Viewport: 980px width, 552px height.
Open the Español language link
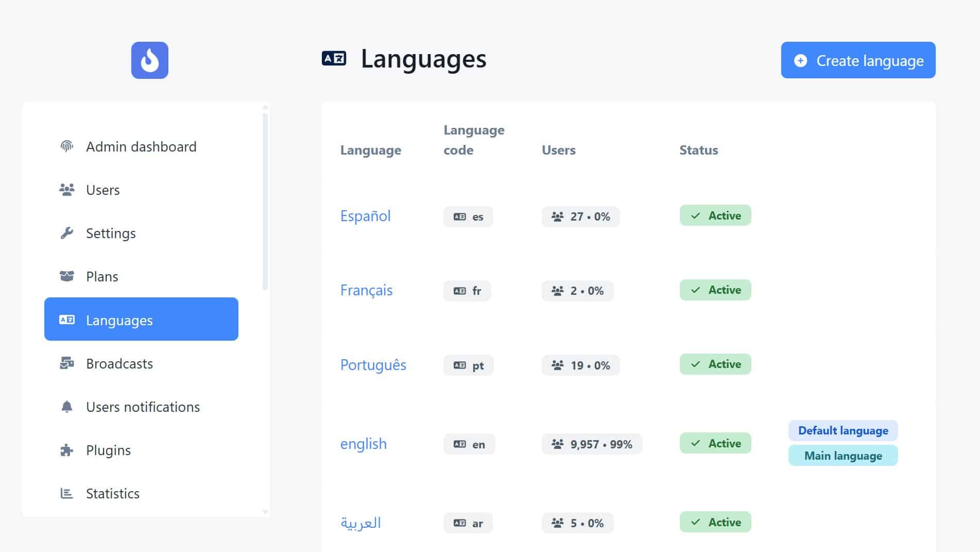pyautogui.click(x=365, y=216)
